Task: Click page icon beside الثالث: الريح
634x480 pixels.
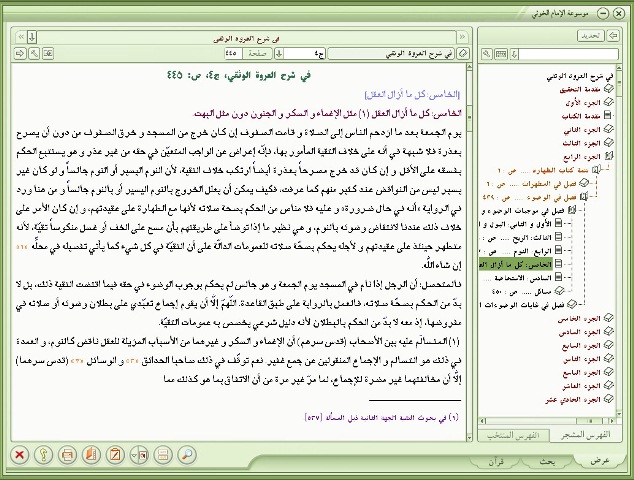Action: pos(559,237)
